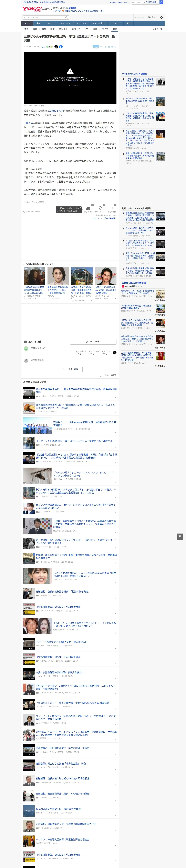Dismiss the 寝る場所もない若者 recommended article

tap(44, 299)
